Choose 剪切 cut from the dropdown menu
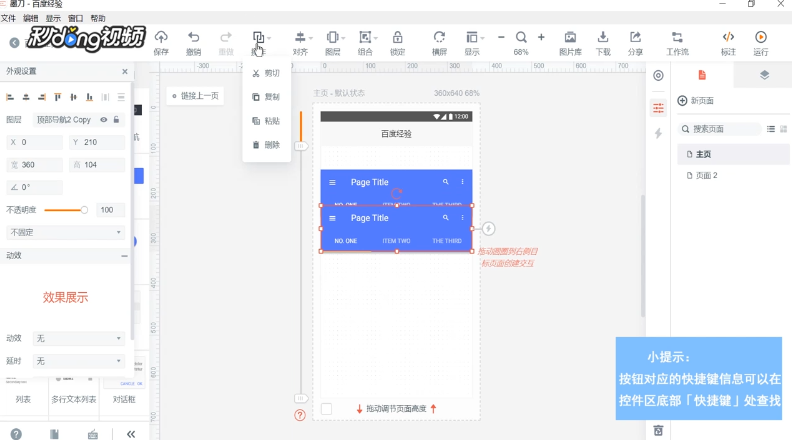This screenshot has height=440, width=792. click(266, 73)
